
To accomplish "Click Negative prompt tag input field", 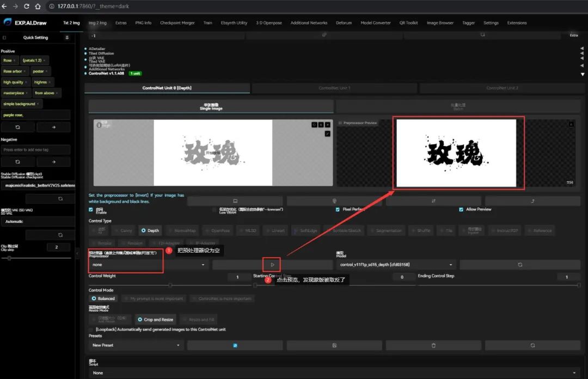I will pos(35,150).
